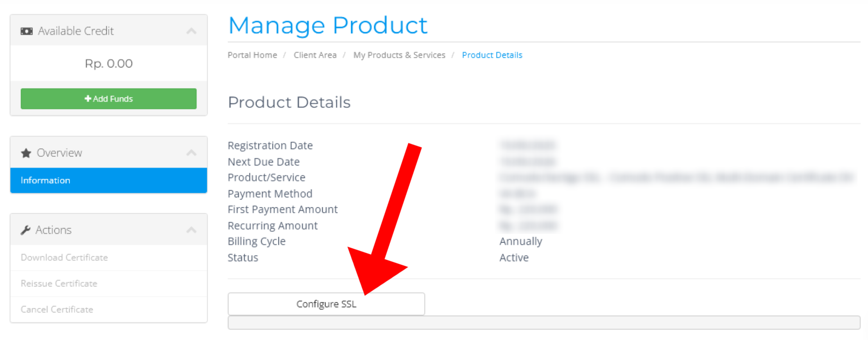Click the Product Details breadcrumb

point(492,55)
